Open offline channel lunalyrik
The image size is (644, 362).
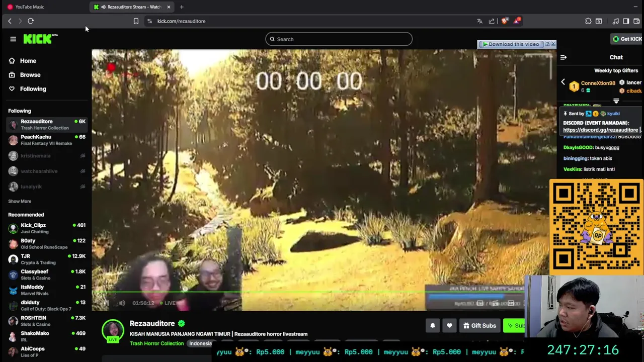tap(46, 187)
